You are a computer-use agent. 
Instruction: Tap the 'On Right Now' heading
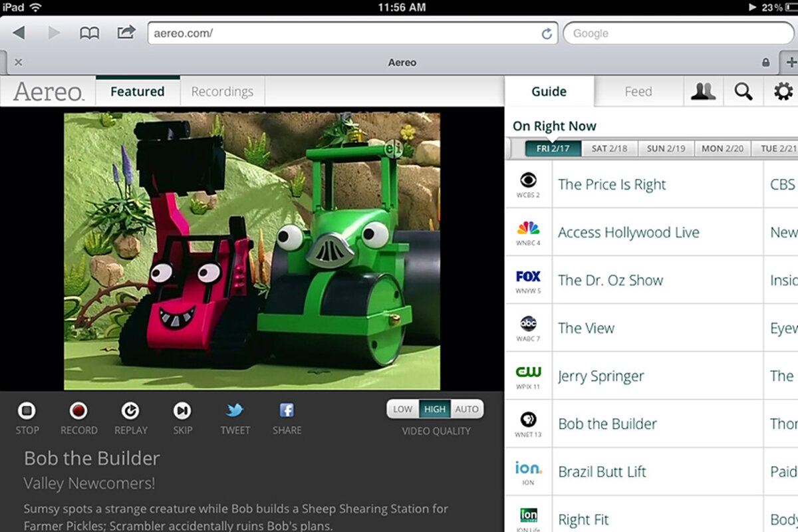(554, 126)
